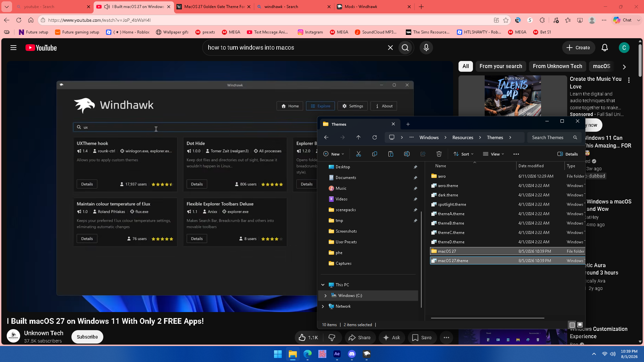644x362 pixels.
Task: Subscribe to Unknown Tech channel
Action: (87, 337)
